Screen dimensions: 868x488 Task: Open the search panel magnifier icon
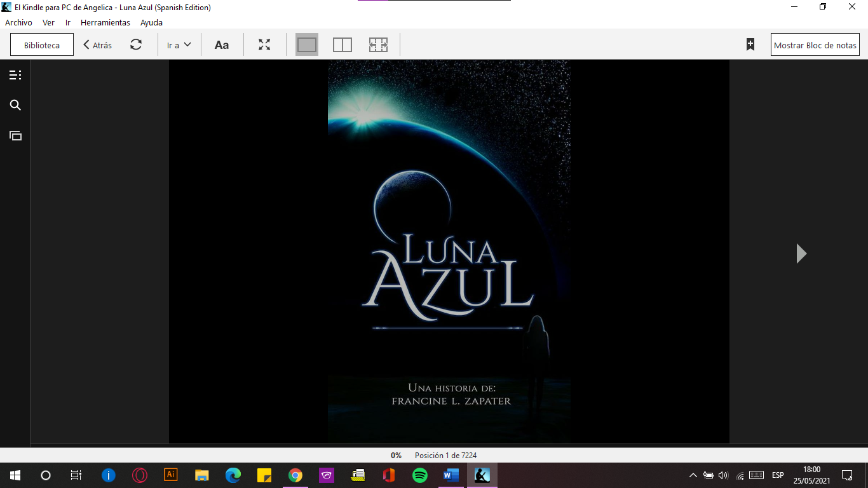(15, 105)
